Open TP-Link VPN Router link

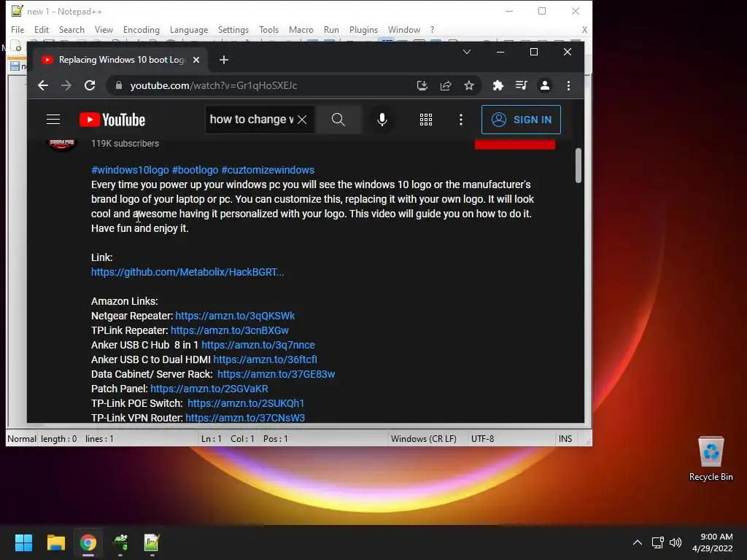click(245, 418)
